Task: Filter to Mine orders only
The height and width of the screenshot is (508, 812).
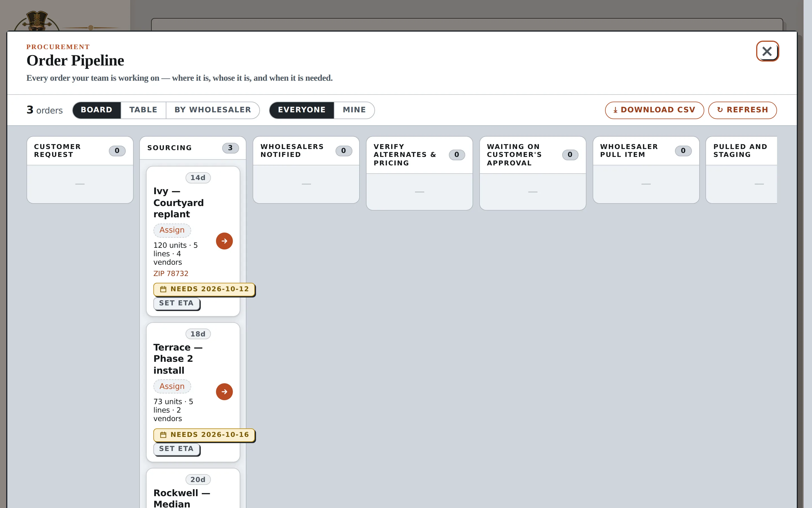Action: (354, 110)
